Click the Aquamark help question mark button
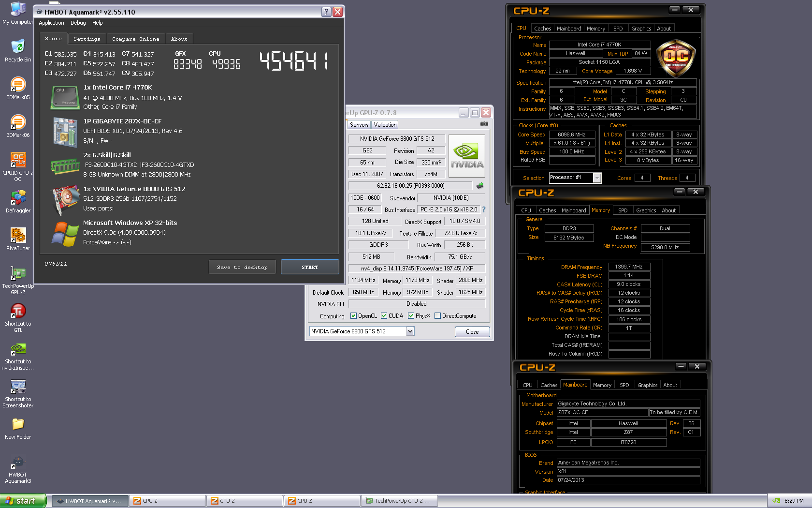Image resolution: width=812 pixels, height=508 pixels. (326, 12)
